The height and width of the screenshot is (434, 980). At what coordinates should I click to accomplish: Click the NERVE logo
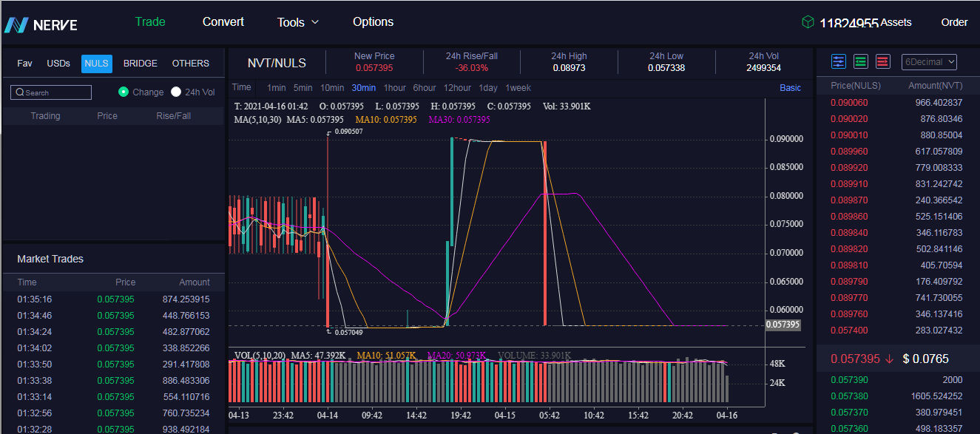tap(41, 25)
